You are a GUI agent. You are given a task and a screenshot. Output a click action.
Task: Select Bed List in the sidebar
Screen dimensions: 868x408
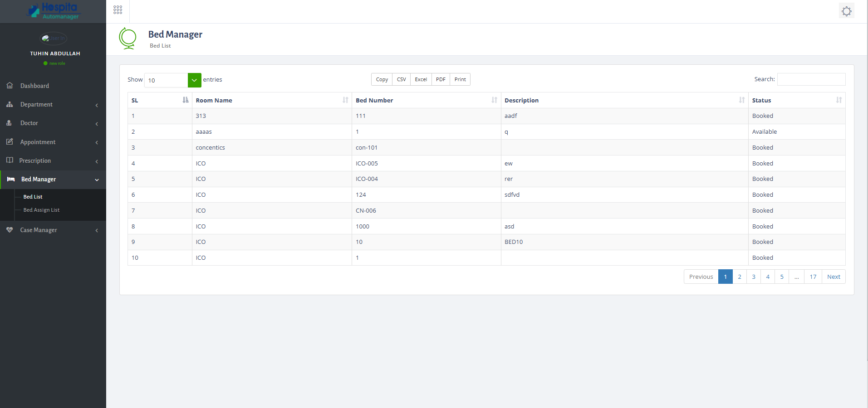click(32, 196)
